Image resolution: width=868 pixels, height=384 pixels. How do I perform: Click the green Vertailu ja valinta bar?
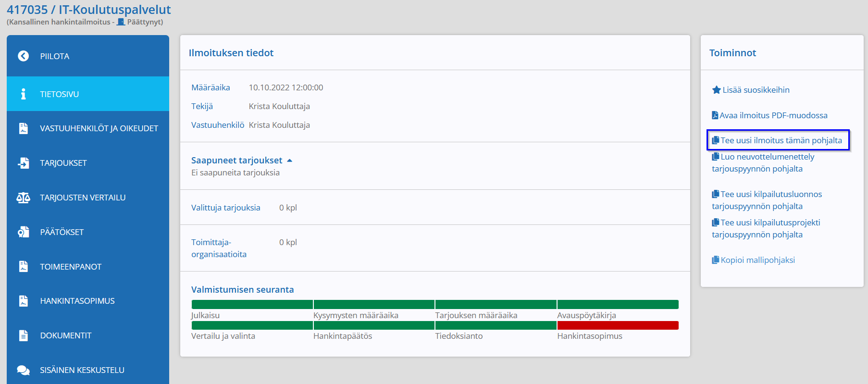pyautogui.click(x=252, y=325)
